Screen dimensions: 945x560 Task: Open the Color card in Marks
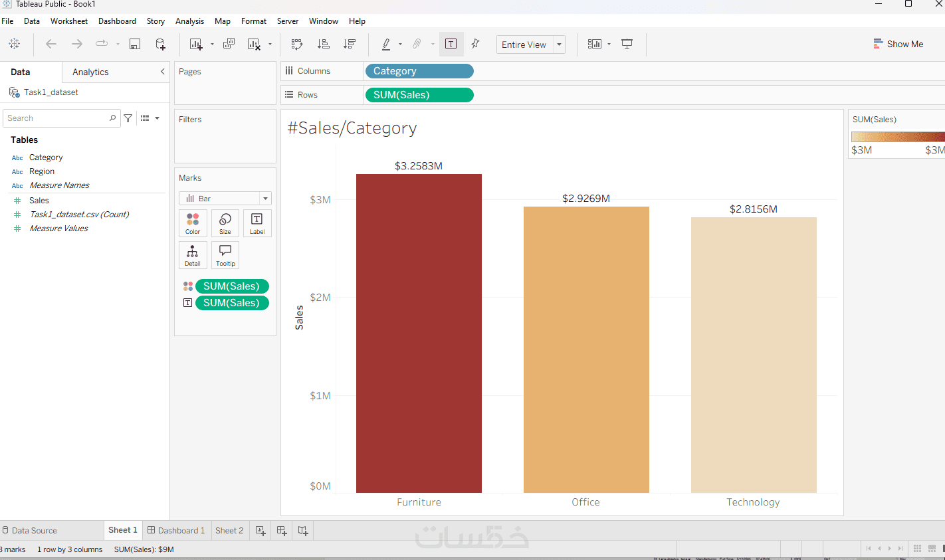click(193, 223)
